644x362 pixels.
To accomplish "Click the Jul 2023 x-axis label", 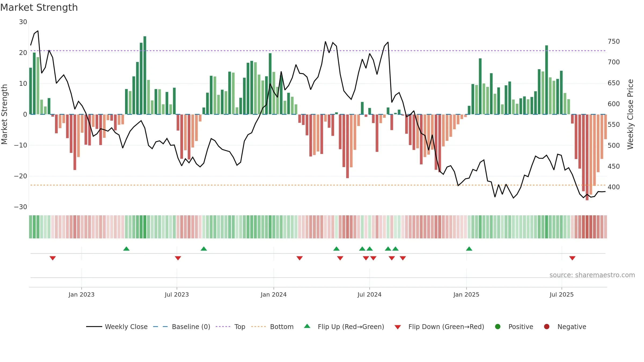I will pos(177,294).
